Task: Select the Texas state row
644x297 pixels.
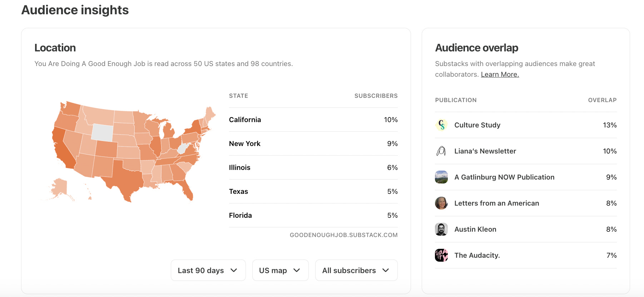Action: point(313,191)
